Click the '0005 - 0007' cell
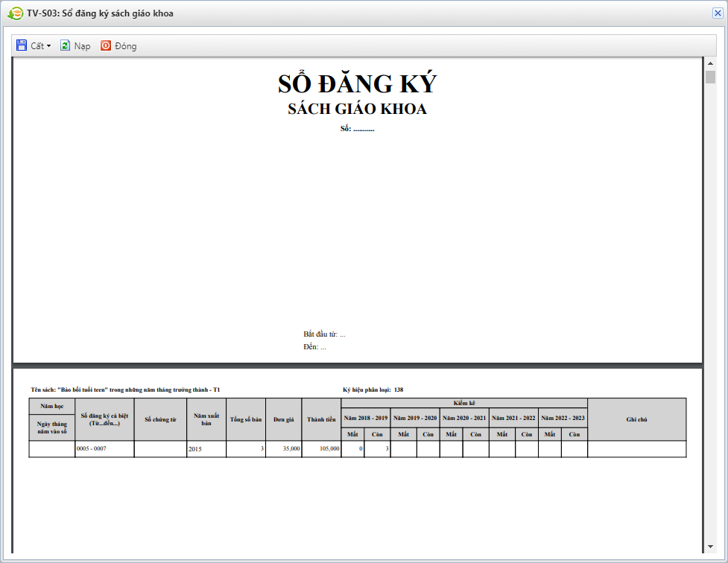 coord(104,449)
